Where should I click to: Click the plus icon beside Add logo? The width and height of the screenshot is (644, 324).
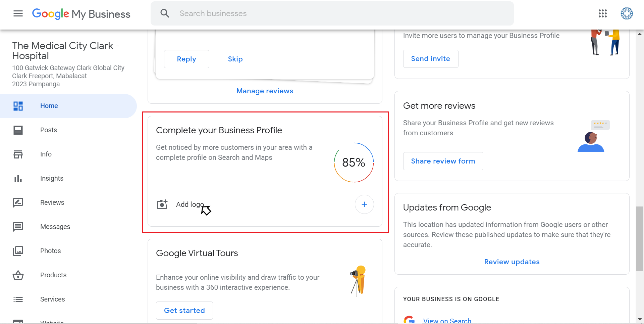tap(364, 204)
